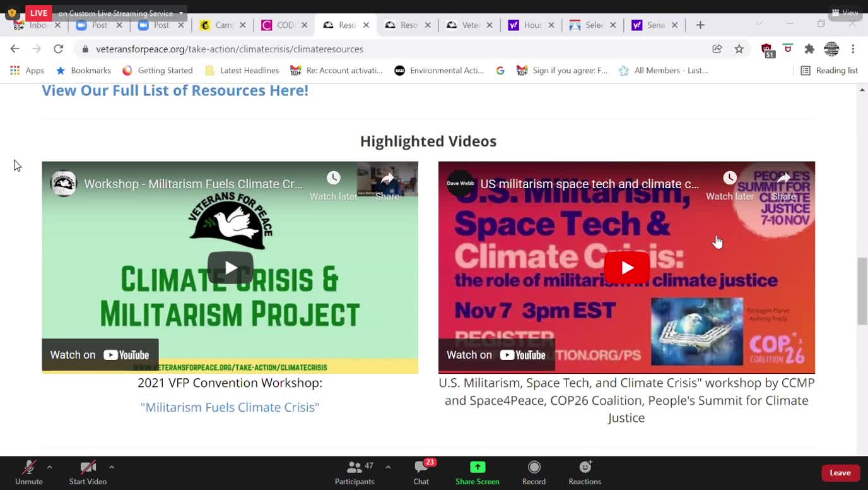868x490 pixels.
Task: Expand options arrow beside Participants
Action: (x=388, y=467)
